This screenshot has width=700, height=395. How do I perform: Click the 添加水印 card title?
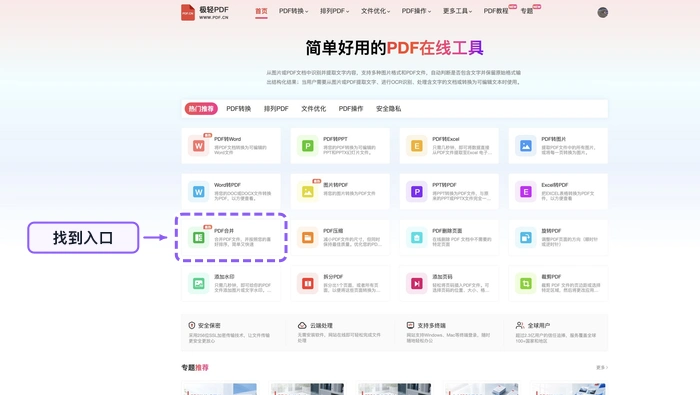[224, 277]
